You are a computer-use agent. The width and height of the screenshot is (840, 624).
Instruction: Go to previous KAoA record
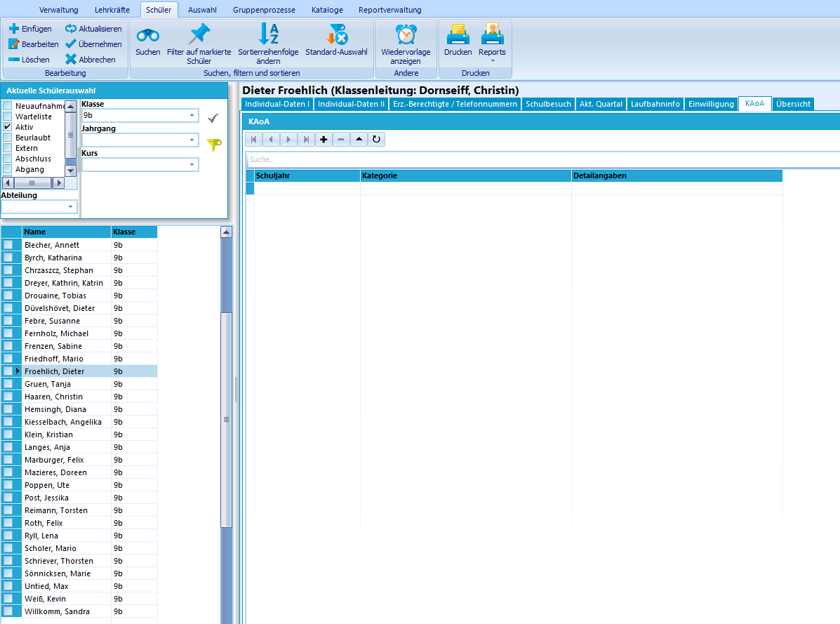[271, 139]
